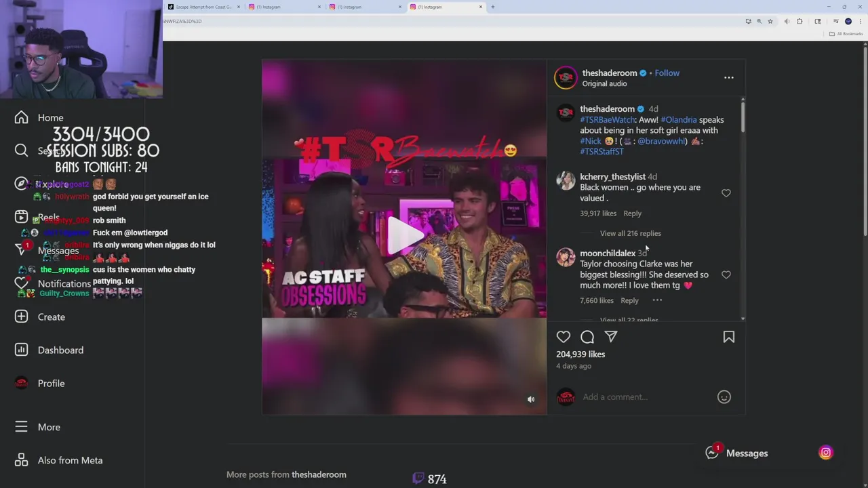
Task: Share the post with paper plane icon
Action: coord(611,337)
